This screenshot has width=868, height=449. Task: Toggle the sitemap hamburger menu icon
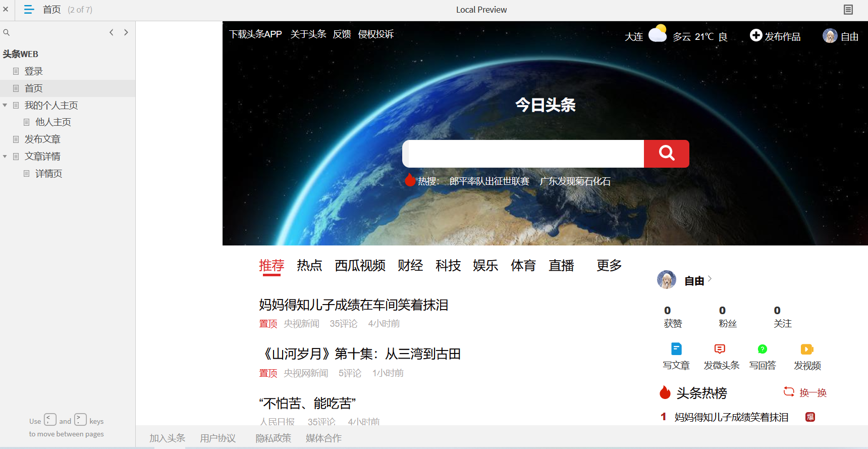tap(29, 10)
